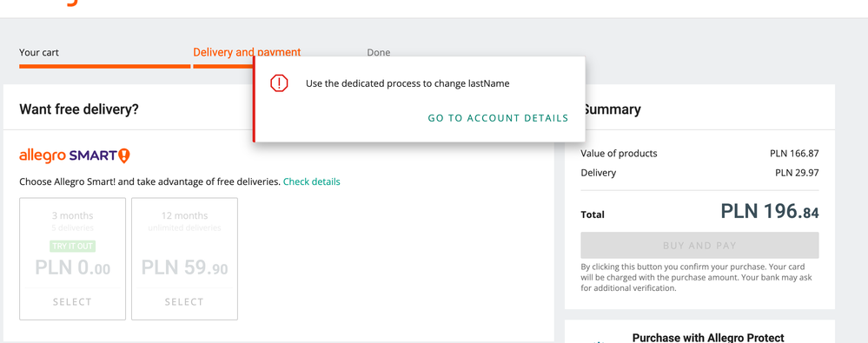Click the Summary heading
Viewport: 868px width, 343px height.
(612, 109)
